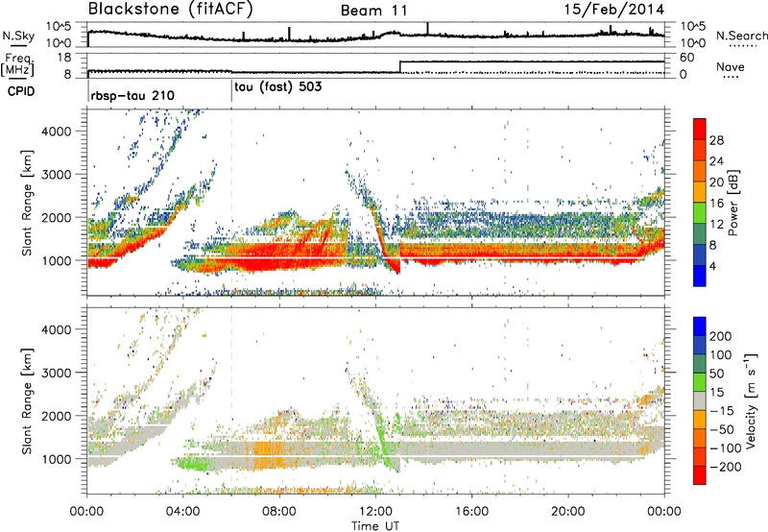This screenshot has height=532, width=768.
Task: Click the "CPID" row label
Action: [x=21, y=91]
